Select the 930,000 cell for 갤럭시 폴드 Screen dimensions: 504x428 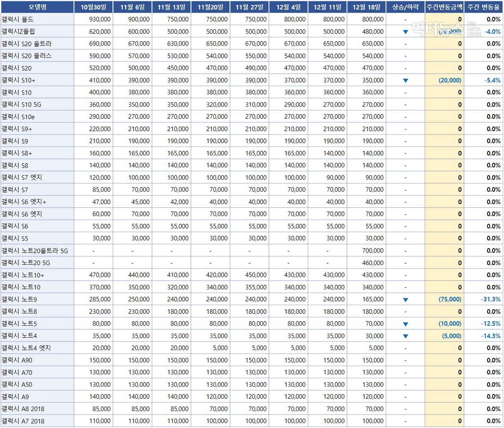tap(93, 19)
